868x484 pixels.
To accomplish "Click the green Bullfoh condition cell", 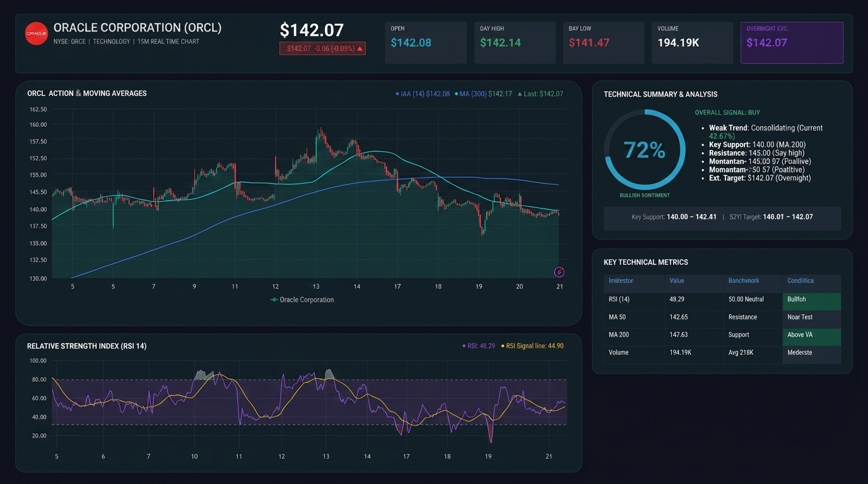I will 811,300.
